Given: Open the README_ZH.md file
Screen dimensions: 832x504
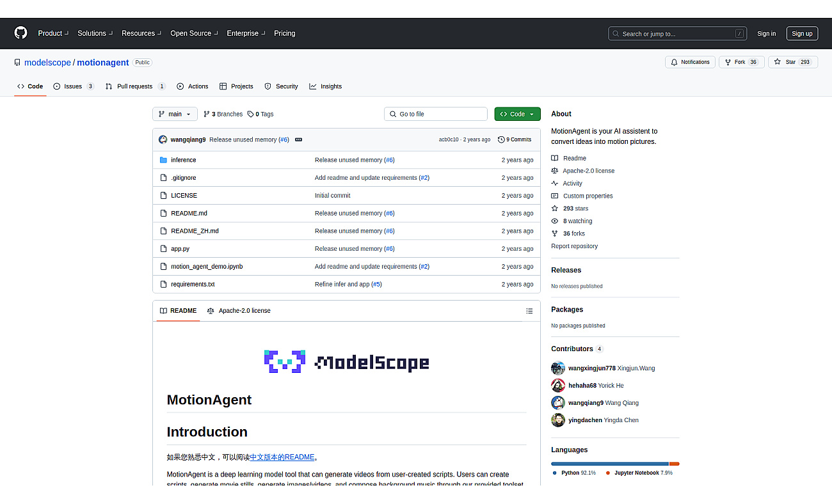Looking at the screenshot, I should pyautogui.click(x=195, y=231).
